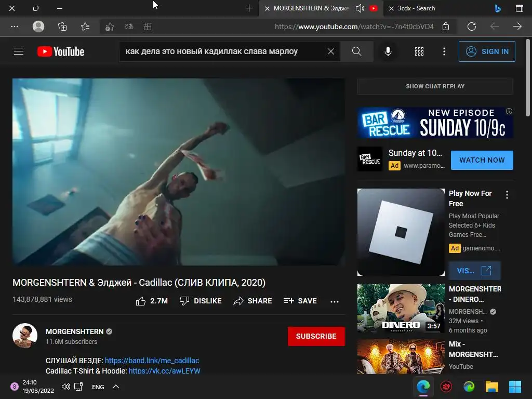Close the 3cdx - Search tab
Viewport: 532px width, 399px height.
391,8
